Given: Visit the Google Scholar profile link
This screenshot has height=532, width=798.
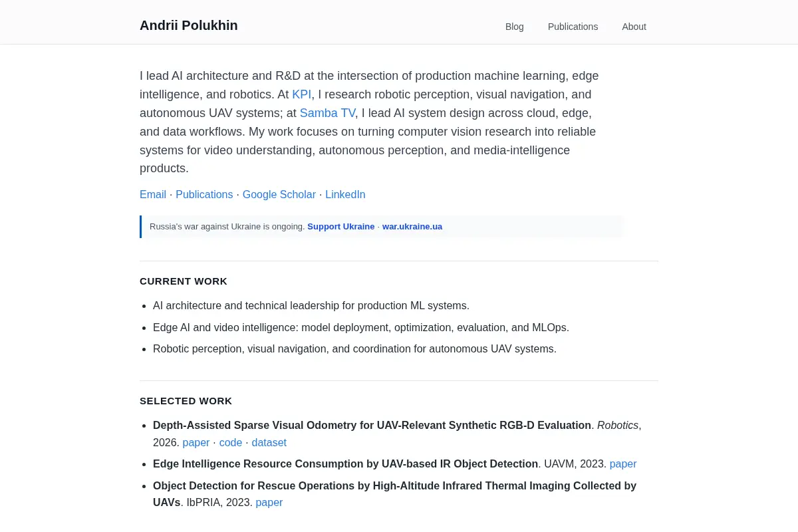Looking at the screenshot, I should tap(279, 195).
